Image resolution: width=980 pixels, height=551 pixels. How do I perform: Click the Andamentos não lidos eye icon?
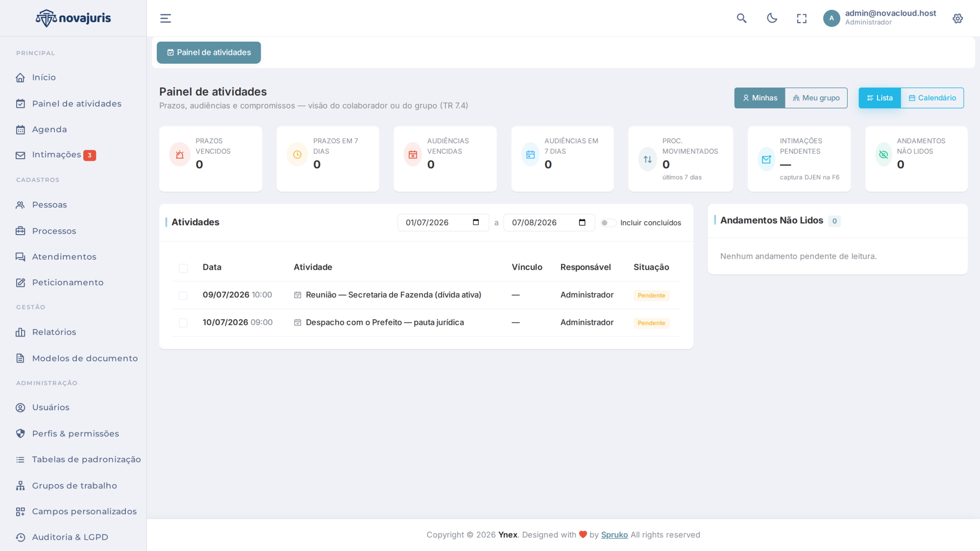(x=883, y=155)
